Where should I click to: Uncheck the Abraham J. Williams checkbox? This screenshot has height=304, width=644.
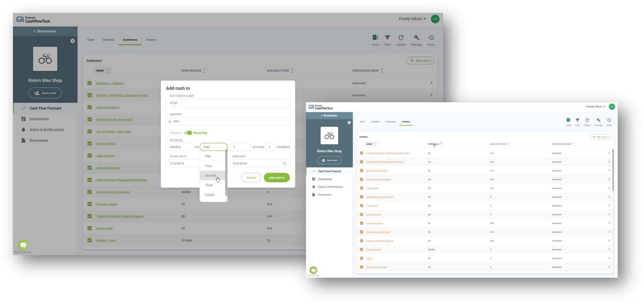point(90,83)
